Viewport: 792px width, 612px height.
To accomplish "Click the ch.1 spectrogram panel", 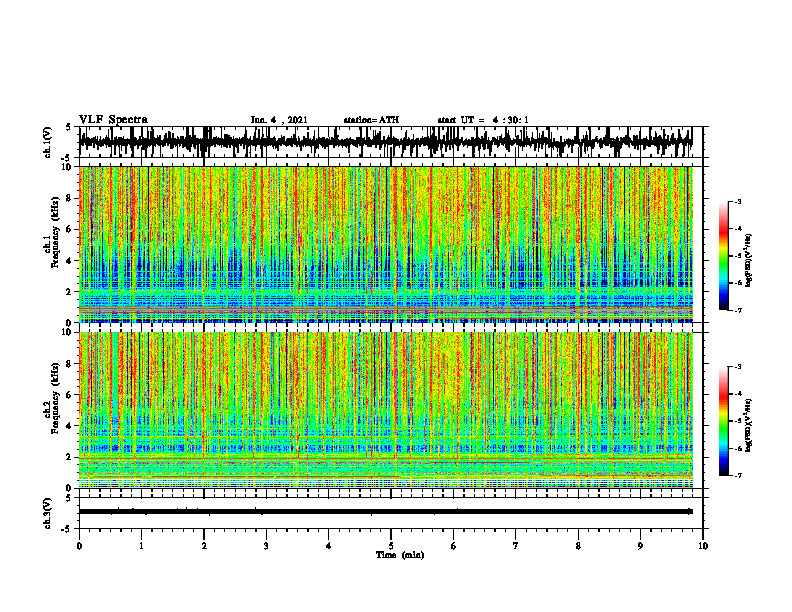I will click(385, 244).
